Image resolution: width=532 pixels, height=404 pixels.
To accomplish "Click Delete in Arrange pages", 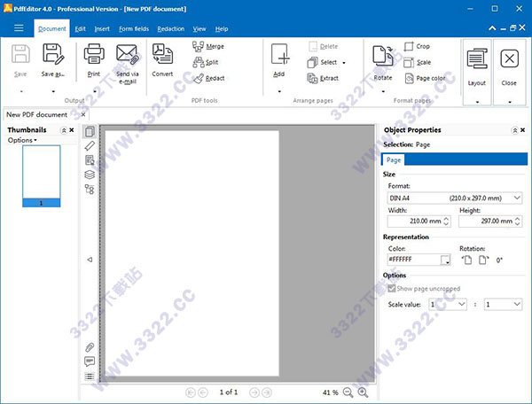I will 323,46.
